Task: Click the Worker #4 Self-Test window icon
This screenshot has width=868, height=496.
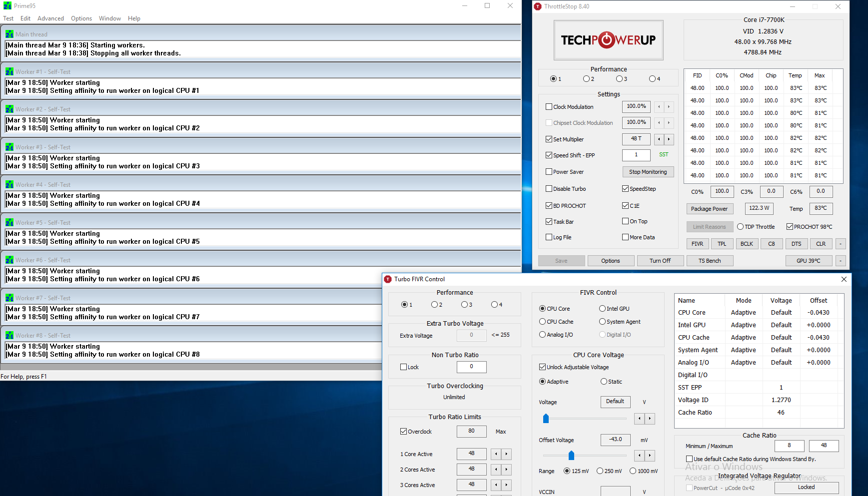Action: [9, 184]
